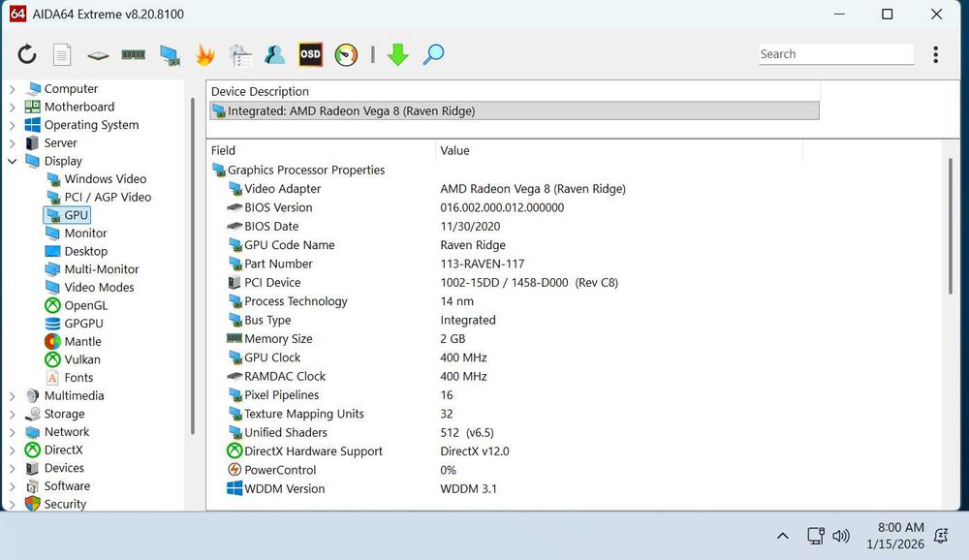Select the Part Number row

376,264
